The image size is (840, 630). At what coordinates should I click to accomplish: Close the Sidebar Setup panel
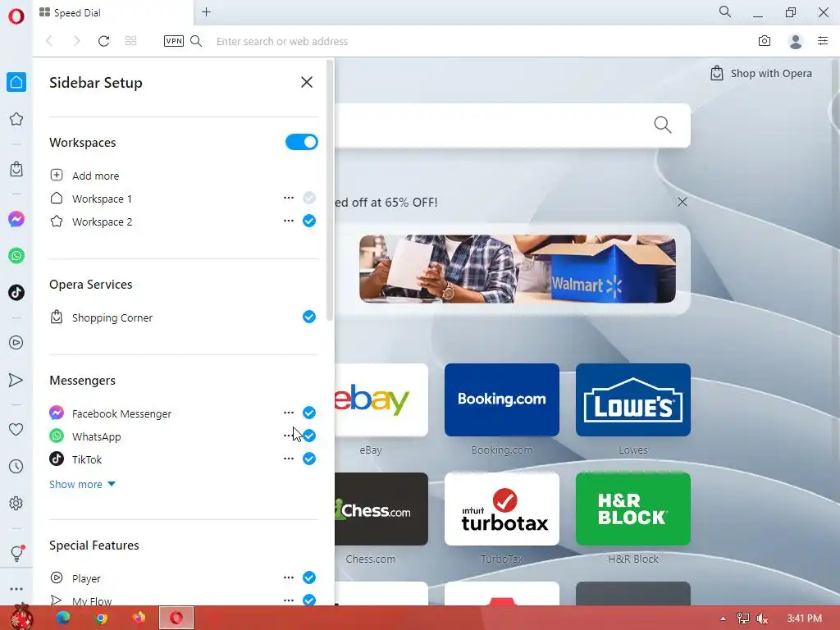tap(307, 82)
